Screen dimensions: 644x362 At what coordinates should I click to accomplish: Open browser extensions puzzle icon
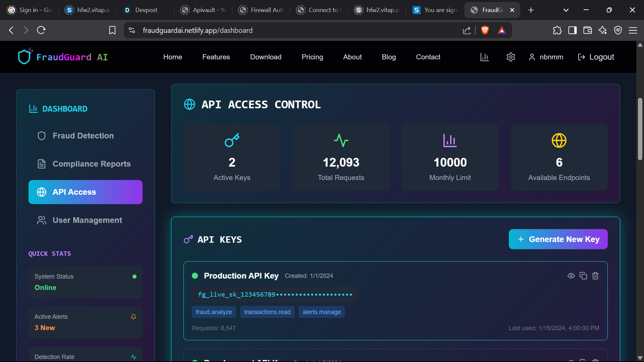(557, 31)
